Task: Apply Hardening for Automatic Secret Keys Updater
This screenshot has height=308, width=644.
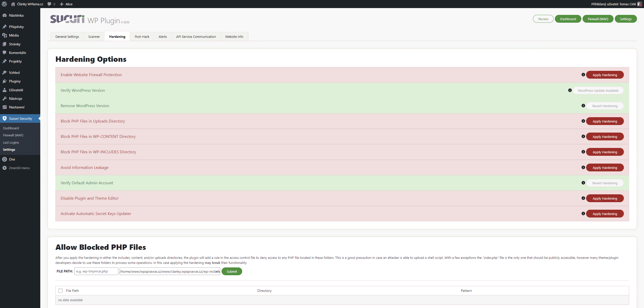Action: [x=605, y=214]
